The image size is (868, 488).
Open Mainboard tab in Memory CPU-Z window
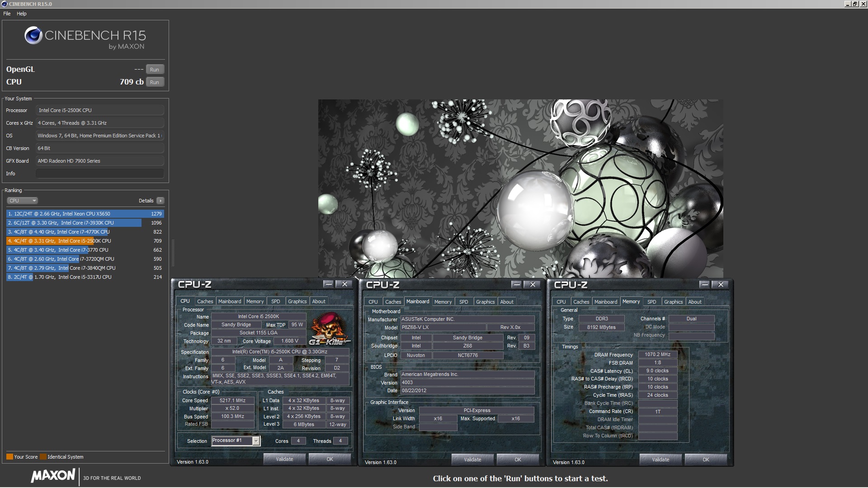point(606,302)
